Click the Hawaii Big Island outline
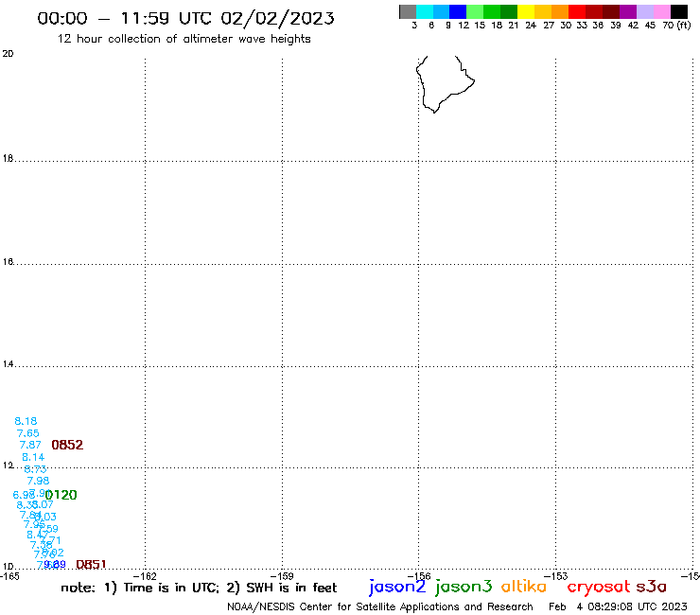 tap(445, 84)
